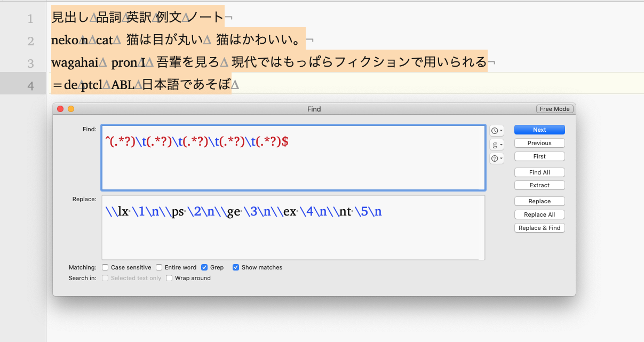Click Replace All to substitute every match
The width and height of the screenshot is (644, 342).
tap(539, 214)
